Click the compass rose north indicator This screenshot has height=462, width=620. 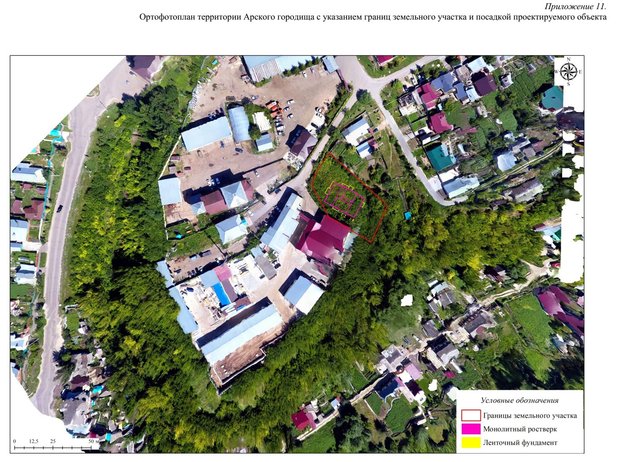tap(569, 71)
